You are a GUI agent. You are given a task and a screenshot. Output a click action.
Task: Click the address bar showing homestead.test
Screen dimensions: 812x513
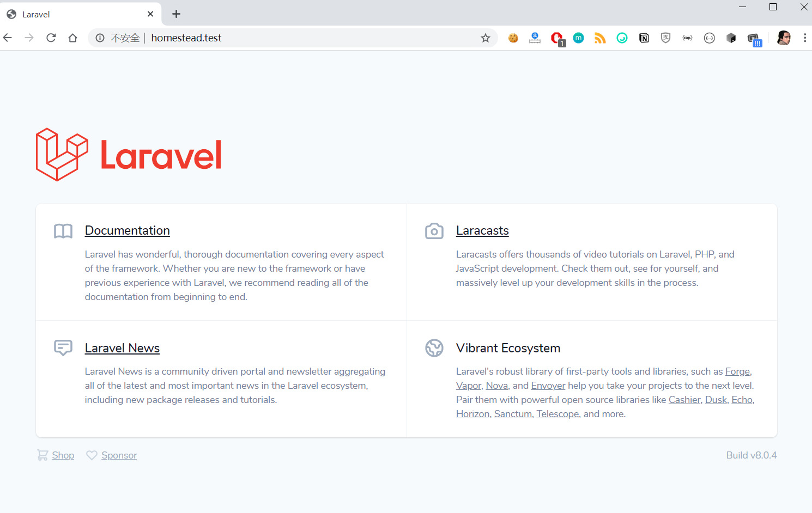point(293,38)
